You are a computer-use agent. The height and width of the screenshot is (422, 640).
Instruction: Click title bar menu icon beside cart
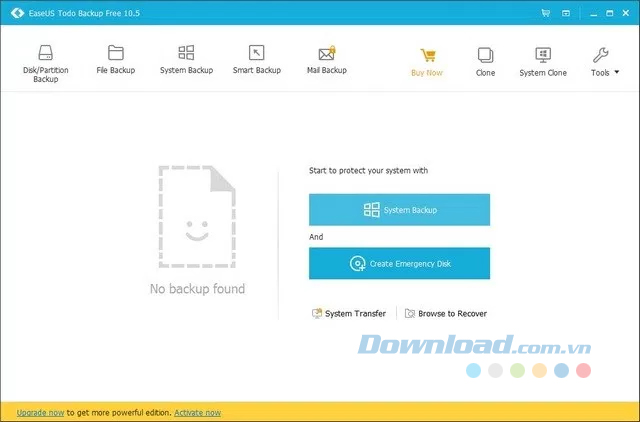566,13
